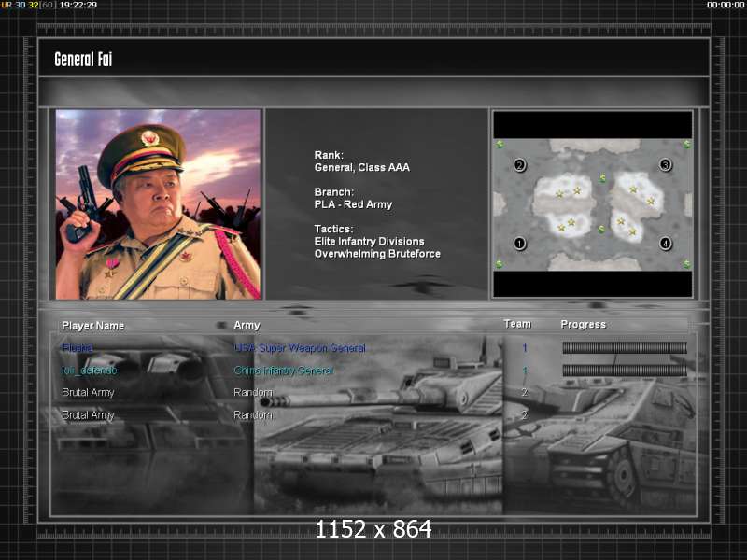
Task: Click the 'Overwhelming Bruteforce' text
Action: [377, 254]
